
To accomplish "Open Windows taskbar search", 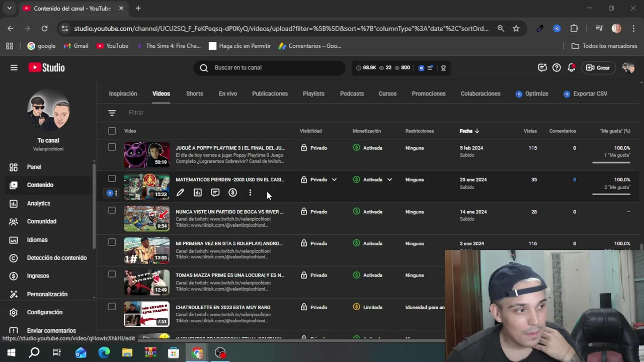I will (x=34, y=353).
